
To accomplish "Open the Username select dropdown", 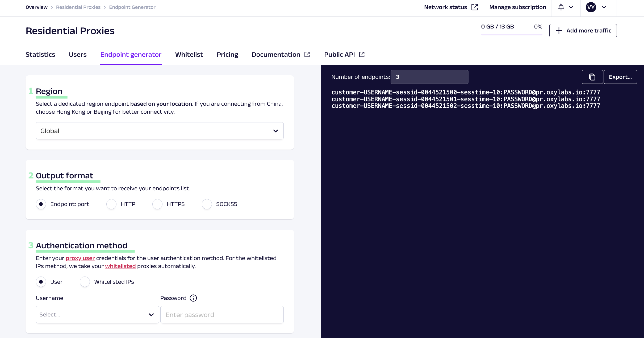I will click(x=97, y=315).
